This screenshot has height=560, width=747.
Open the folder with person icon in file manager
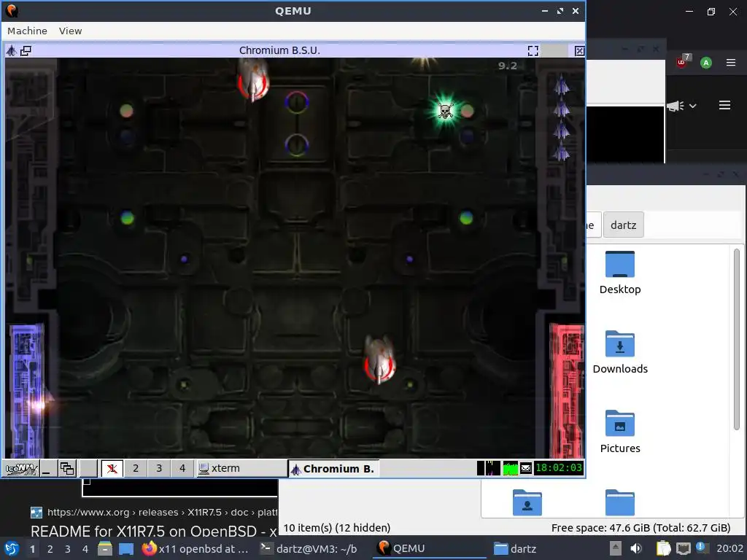point(527,502)
